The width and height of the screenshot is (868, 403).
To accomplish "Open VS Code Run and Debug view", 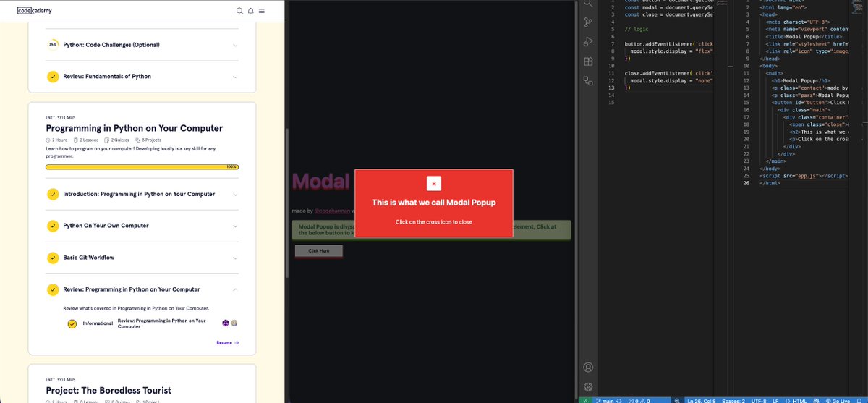I will 588,42.
